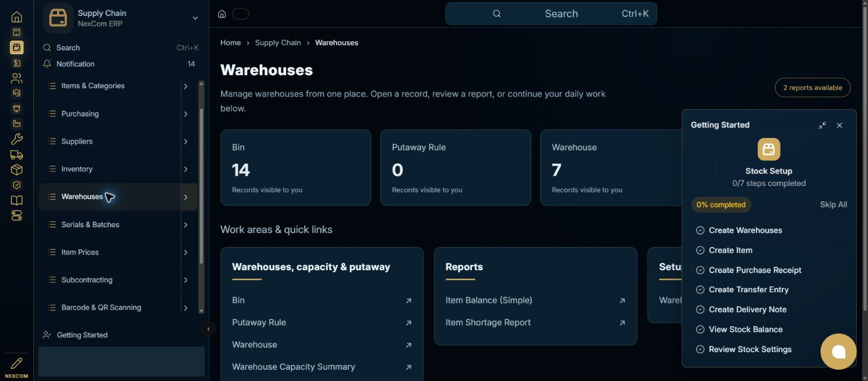The height and width of the screenshot is (381, 868).
Task: Click the Users icon in left rail
Action: click(x=16, y=78)
